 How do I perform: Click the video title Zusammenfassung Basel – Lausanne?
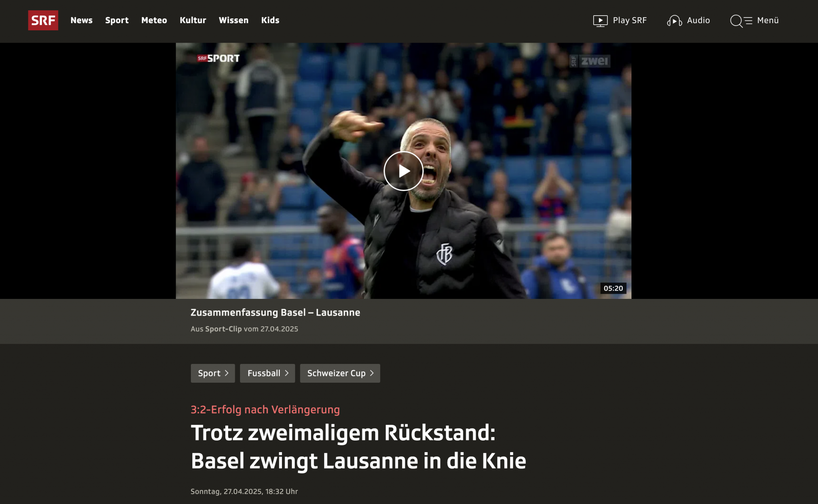pos(275,312)
